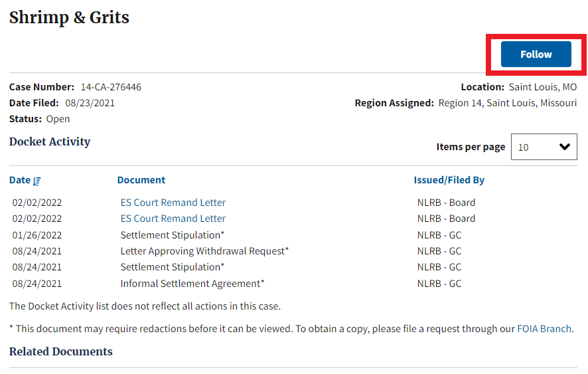This screenshot has width=588, height=374.
Task: Click the Open status value
Action: point(58,119)
